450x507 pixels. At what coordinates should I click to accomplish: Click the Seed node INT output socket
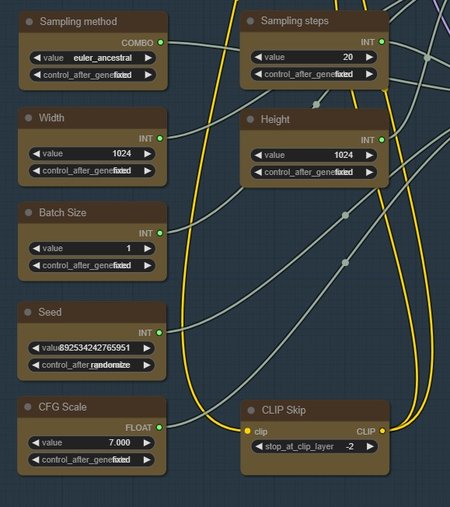click(159, 333)
